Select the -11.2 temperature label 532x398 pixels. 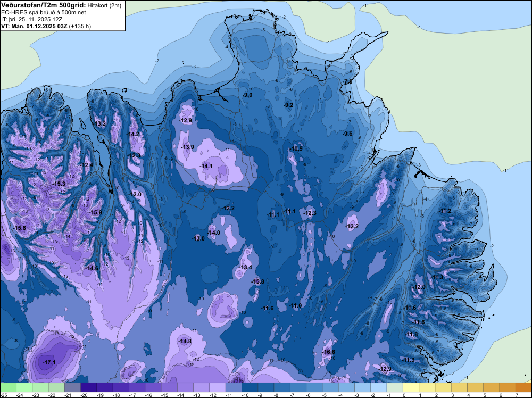(x=445, y=211)
